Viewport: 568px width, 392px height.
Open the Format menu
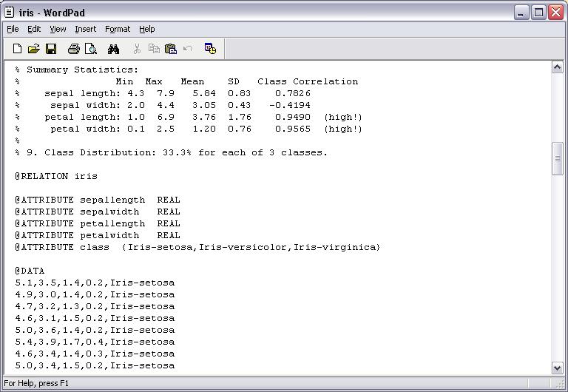point(118,29)
